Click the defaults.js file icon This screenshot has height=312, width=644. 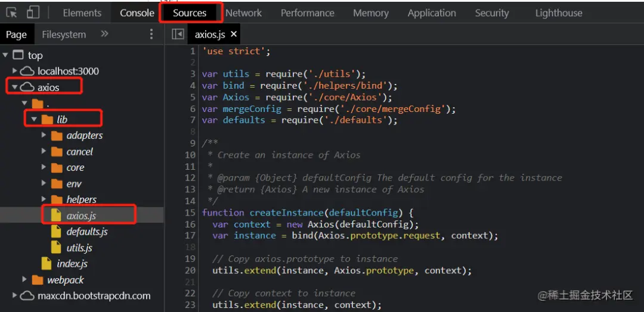[56, 232]
